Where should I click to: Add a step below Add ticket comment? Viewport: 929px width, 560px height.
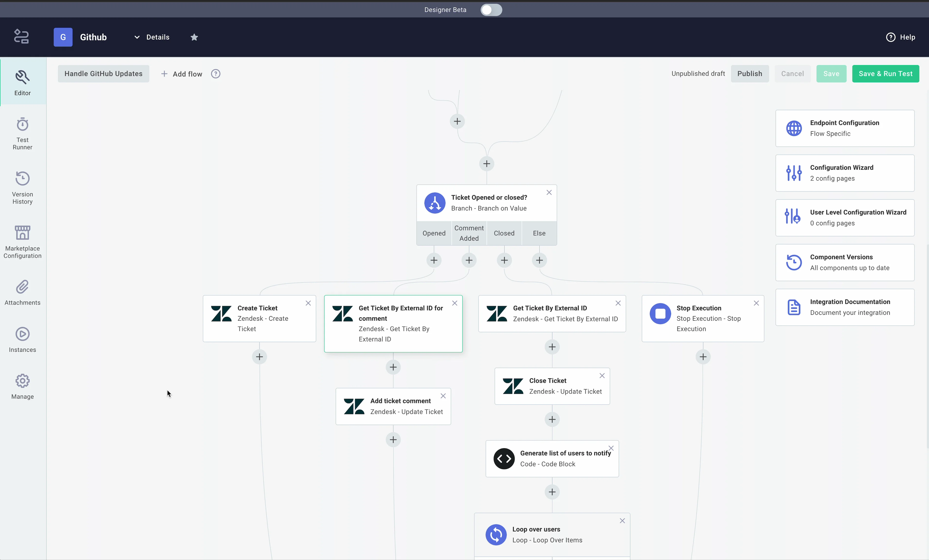393,440
